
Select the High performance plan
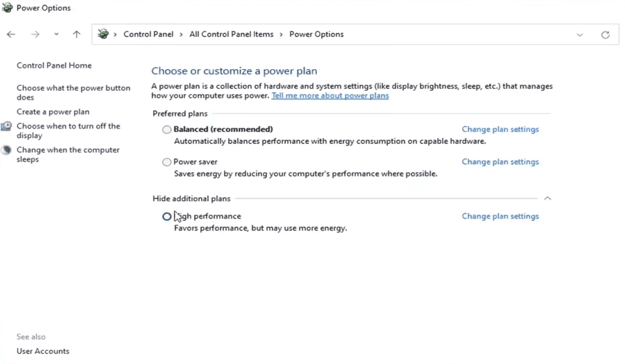[x=167, y=217]
